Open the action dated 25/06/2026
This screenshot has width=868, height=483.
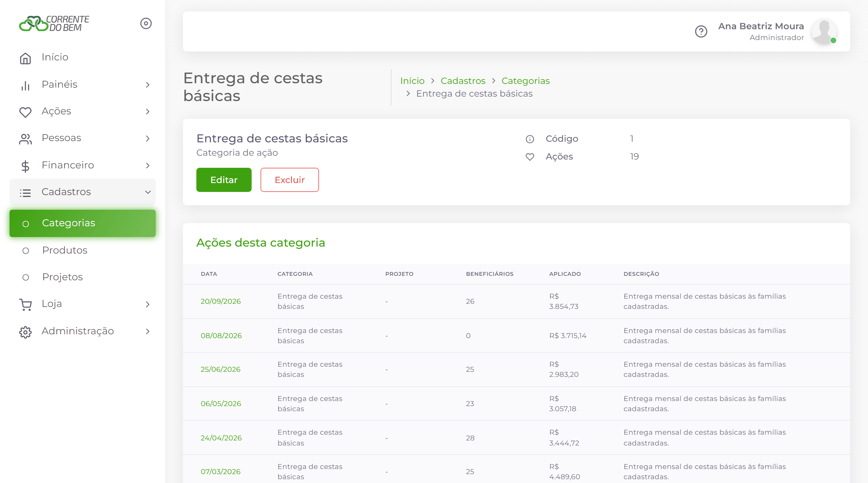[x=220, y=370]
